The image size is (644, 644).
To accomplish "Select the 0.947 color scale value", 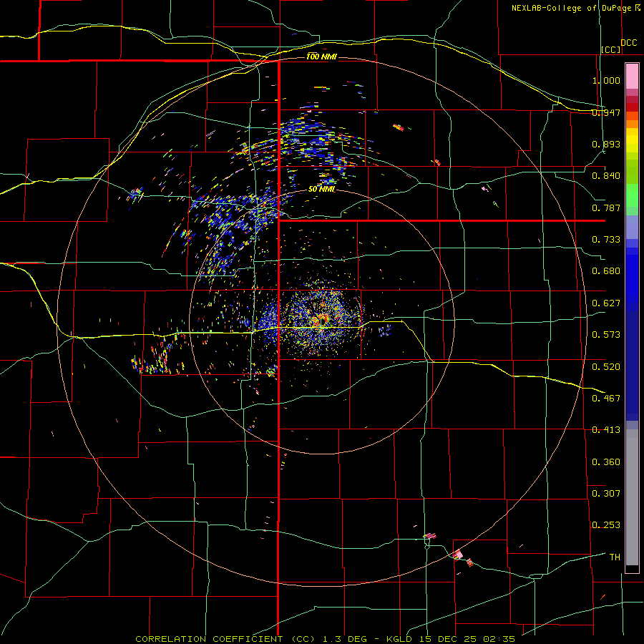I will point(606,112).
